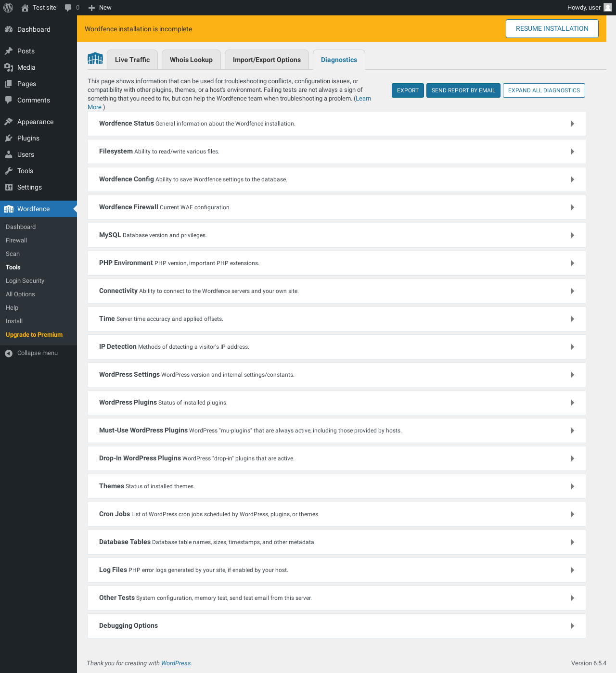Image resolution: width=616 pixels, height=673 pixels.
Task: Click the WordPress logo icon
Action: [x=8, y=8]
